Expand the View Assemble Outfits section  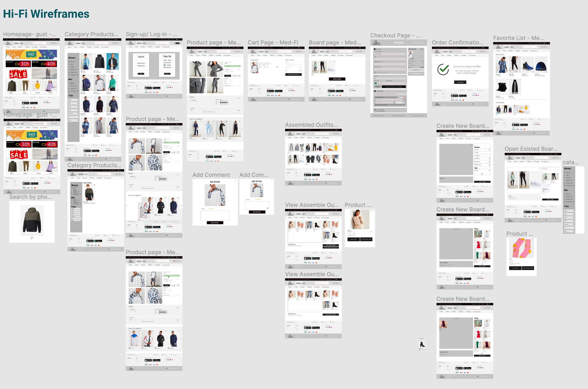tap(312, 205)
